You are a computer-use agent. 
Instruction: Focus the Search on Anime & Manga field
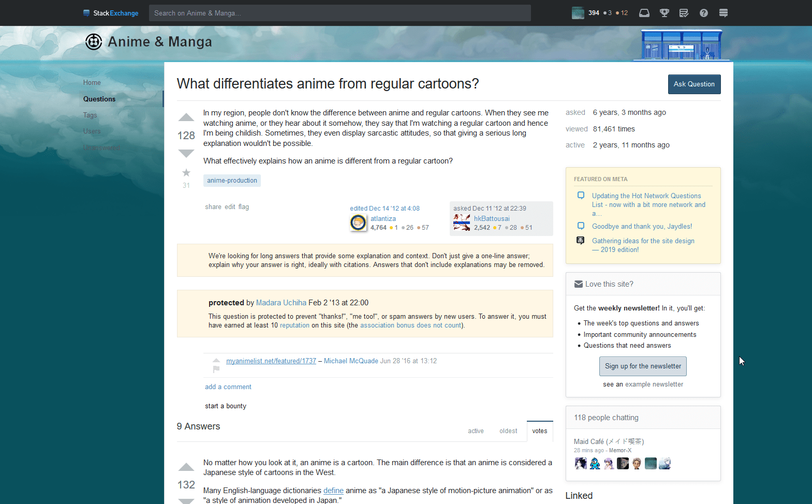click(x=339, y=13)
